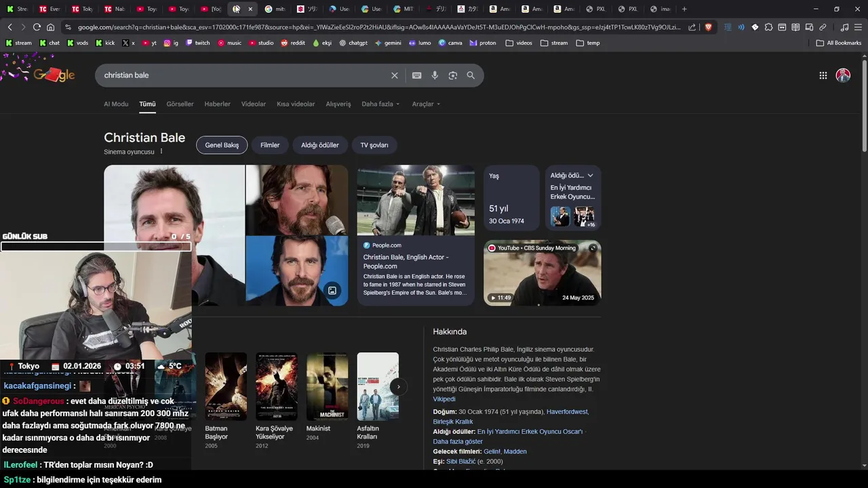Clear the search box with X icon
Viewport: 868px width, 488px height.
tap(394, 75)
